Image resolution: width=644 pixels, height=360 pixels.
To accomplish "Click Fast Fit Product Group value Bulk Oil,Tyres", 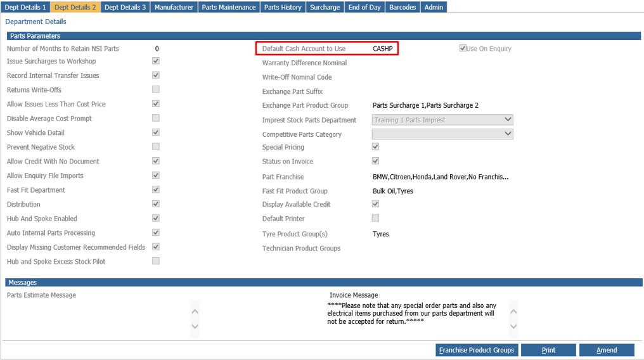I will pyautogui.click(x=392, y=191).
